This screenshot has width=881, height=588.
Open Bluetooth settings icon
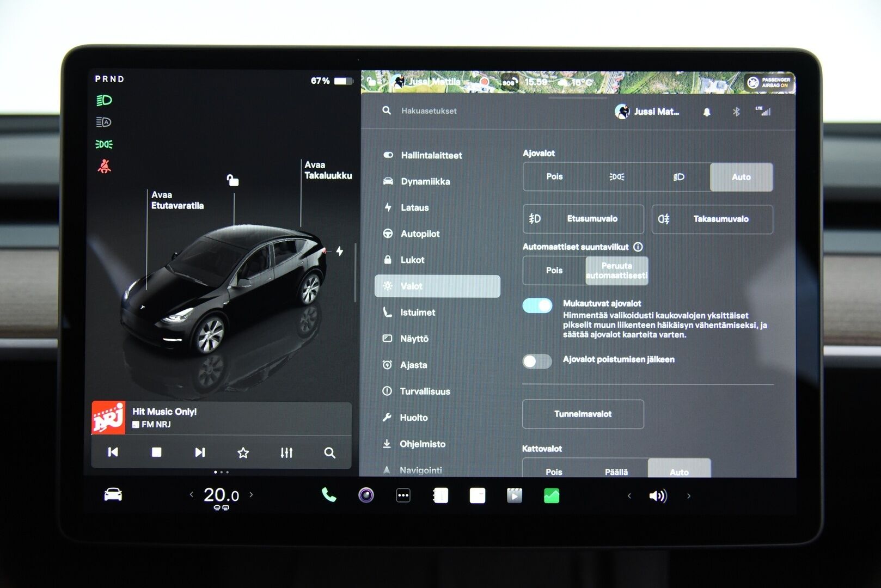tap(736, 112)
